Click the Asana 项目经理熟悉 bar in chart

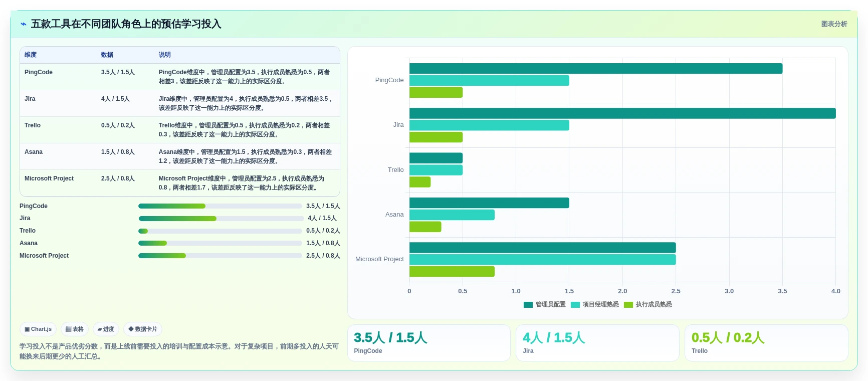coord(452,215)
